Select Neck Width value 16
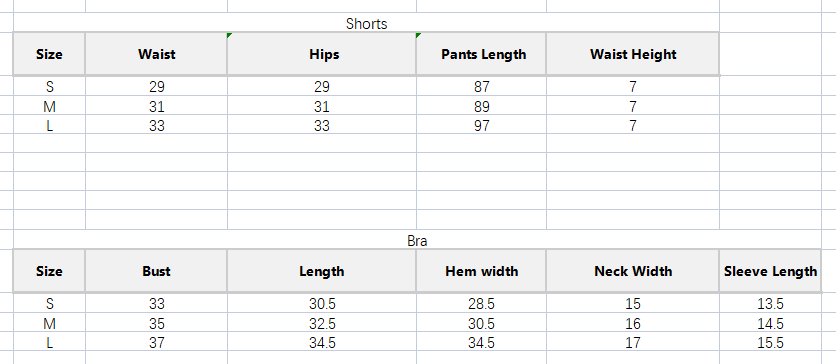Screen dimensions: 836x364 pyautogui.click(x=633, y=323)
